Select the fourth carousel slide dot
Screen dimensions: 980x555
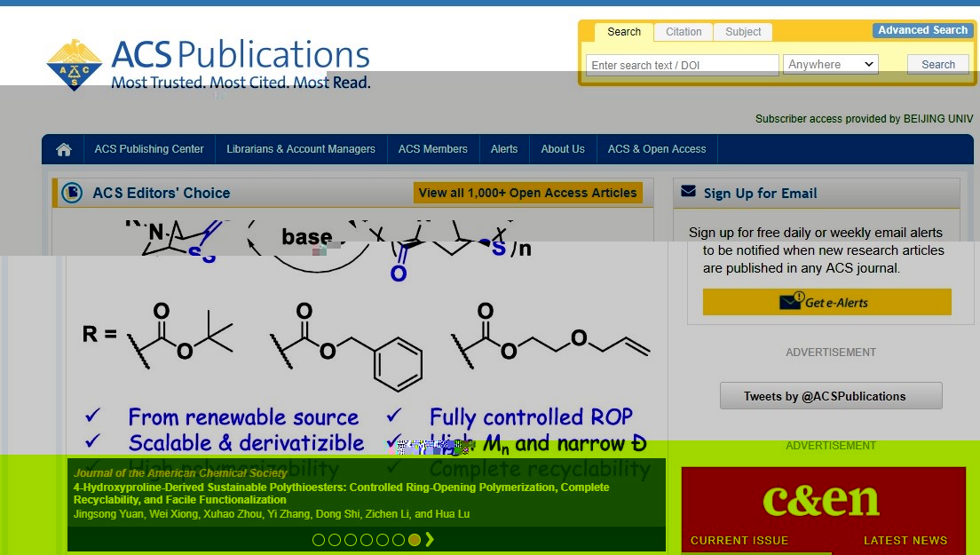(367, 540)
